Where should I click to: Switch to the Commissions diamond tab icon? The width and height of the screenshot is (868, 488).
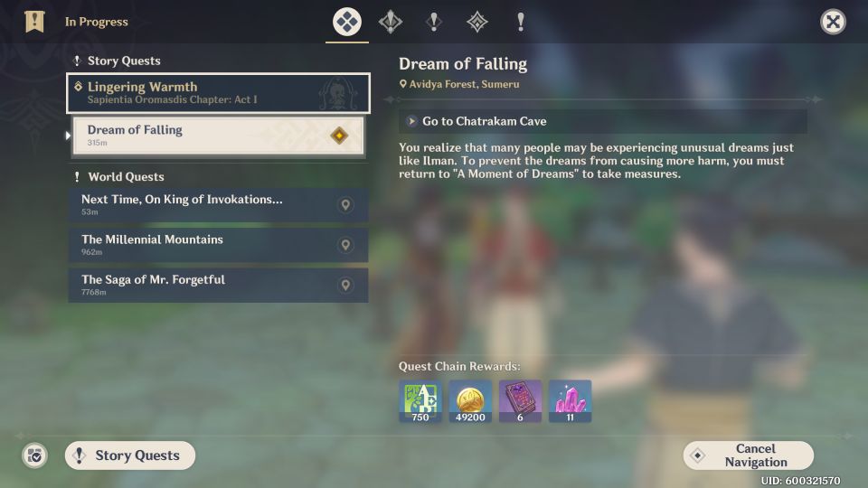(x=477, y=22)
